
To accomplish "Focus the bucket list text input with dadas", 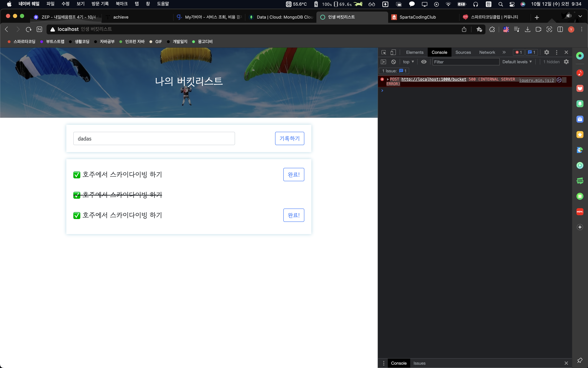I will pyautogui.click(x=154, y=138).
